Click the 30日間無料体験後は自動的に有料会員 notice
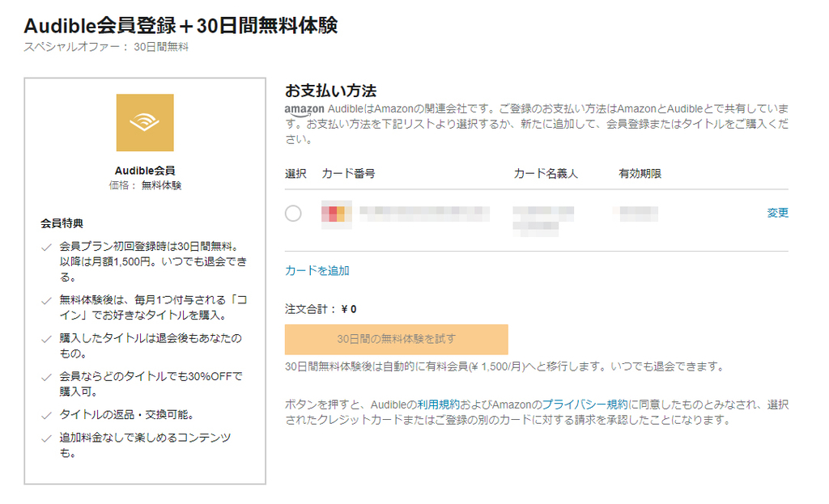The width and height of the screenshot is (829, 504). click(505, 366)
